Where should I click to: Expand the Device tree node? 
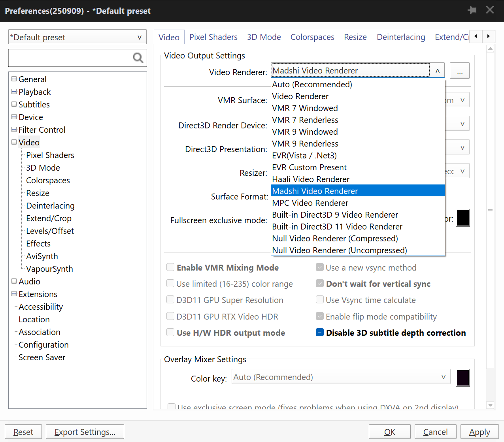[x=14, y=117]
